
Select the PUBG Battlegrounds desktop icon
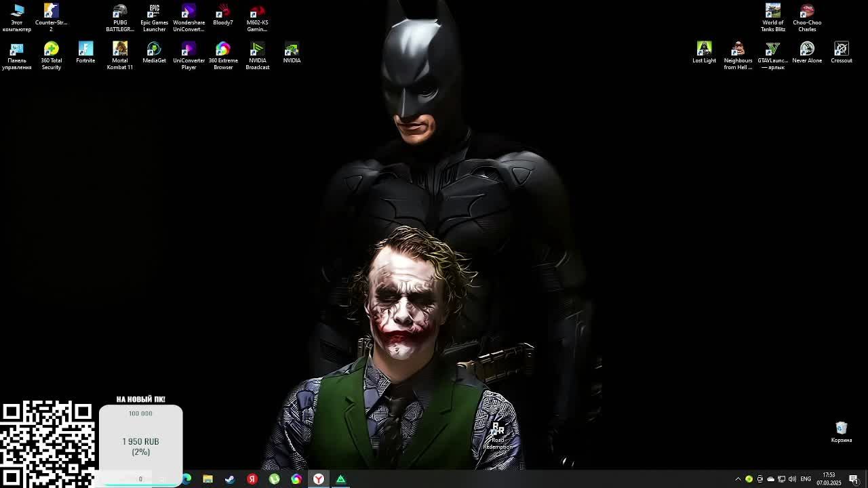120,18
